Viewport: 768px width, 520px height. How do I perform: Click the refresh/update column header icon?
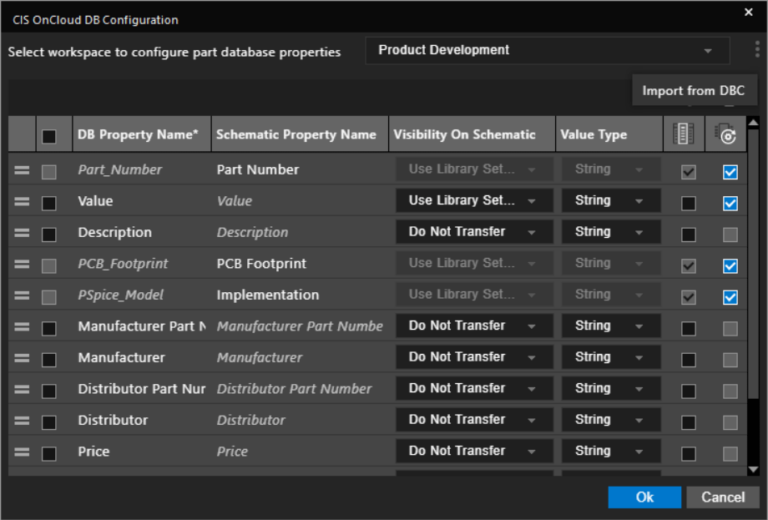(726, 134)
